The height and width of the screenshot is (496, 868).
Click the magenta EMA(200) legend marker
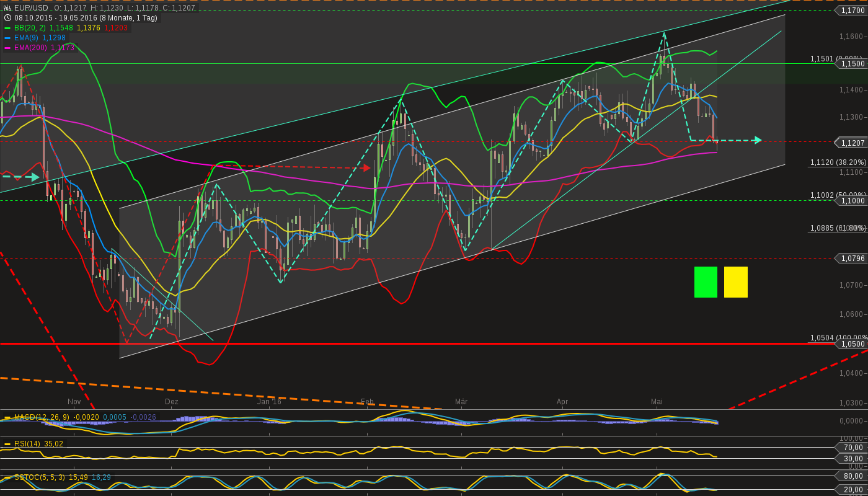[x=7, y=48]
